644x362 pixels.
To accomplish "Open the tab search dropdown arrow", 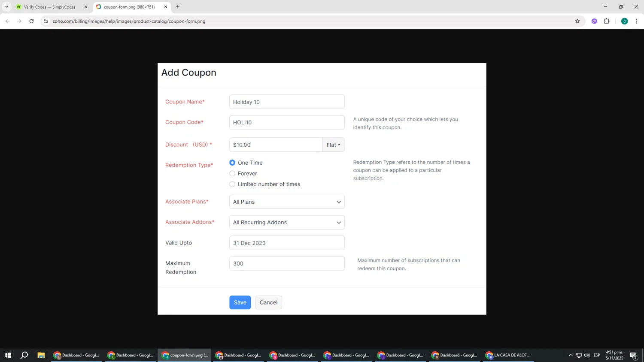I will tap(6, 7).
